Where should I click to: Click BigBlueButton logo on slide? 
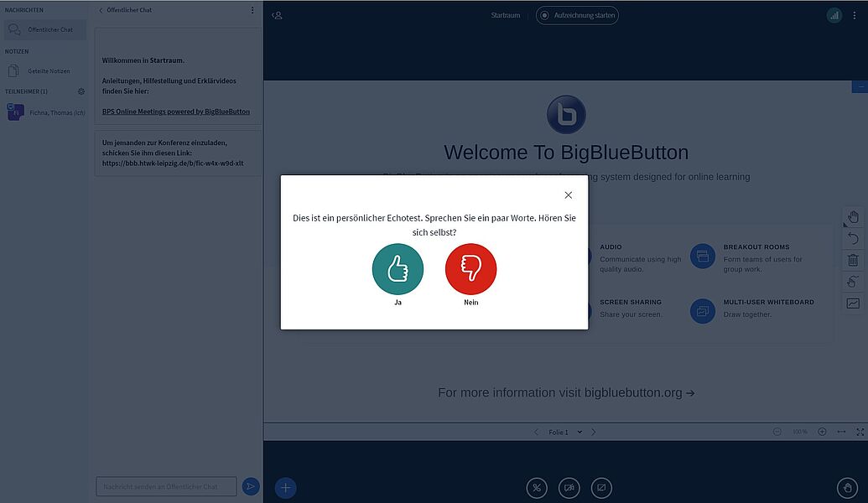566,115
